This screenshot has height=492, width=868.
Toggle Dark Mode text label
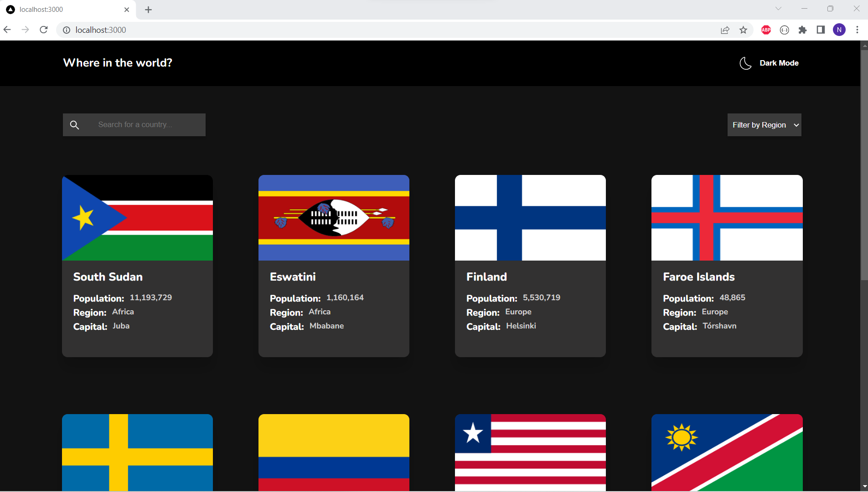pyautogui.click(x=779, y=63)
